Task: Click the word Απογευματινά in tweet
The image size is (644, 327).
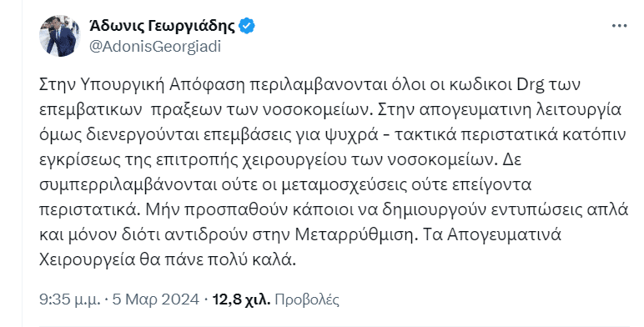Action: [504, 234]
